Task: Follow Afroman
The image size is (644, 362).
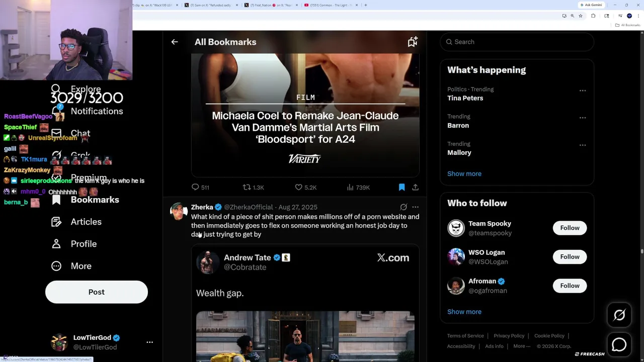Action: pyautogui.click(x=570, y=286)
